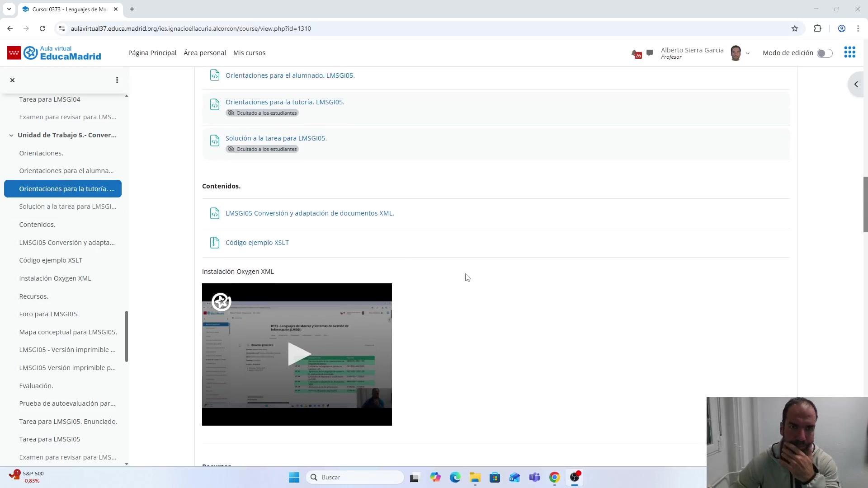The image size is (868, 488).
Task: Bookmark this page with the star icon
Action: tap(795, 28)
